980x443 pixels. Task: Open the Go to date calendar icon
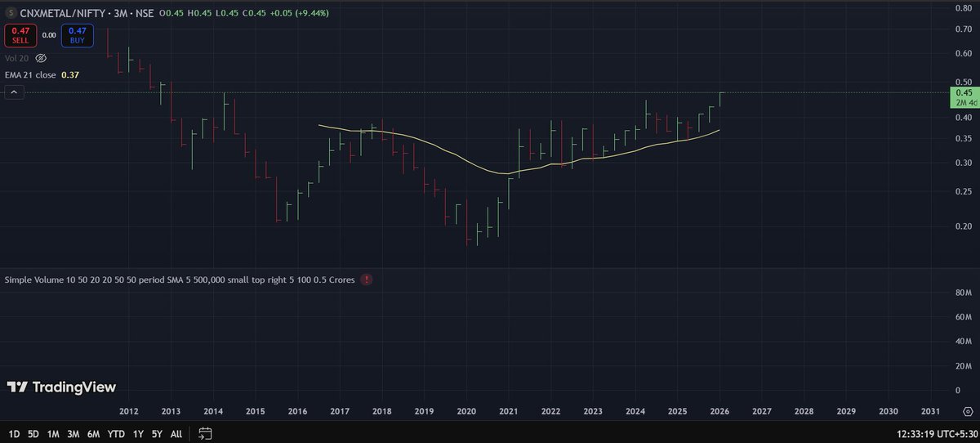205,433
